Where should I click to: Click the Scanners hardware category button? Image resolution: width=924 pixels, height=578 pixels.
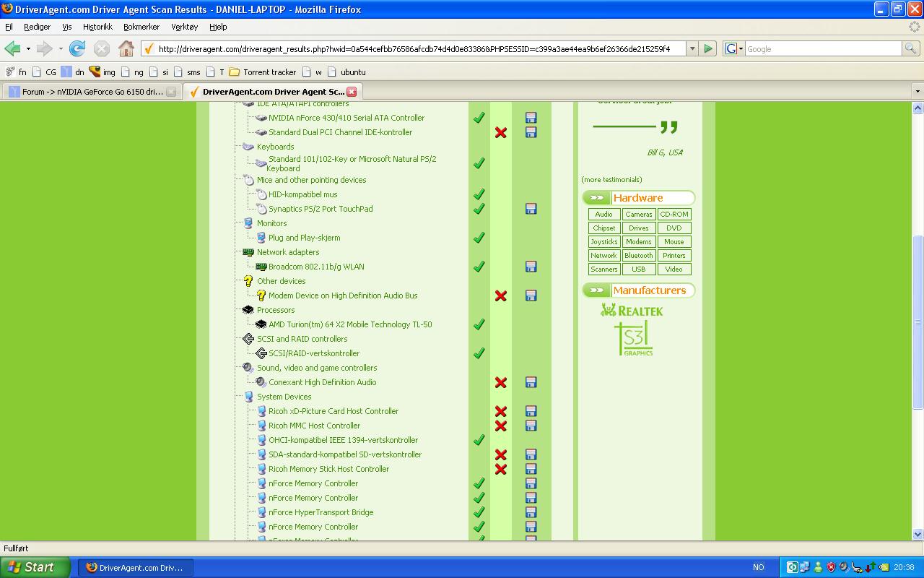point(604,269)
